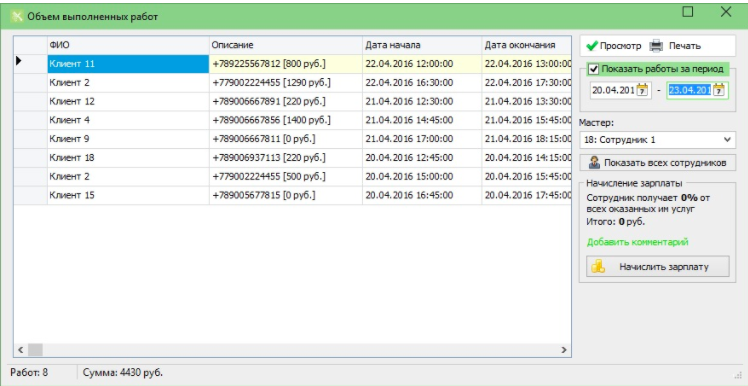Viewport: 748px width, 386px height.
Task: Select the Клиент 4 cell
Action: point(128,120)
